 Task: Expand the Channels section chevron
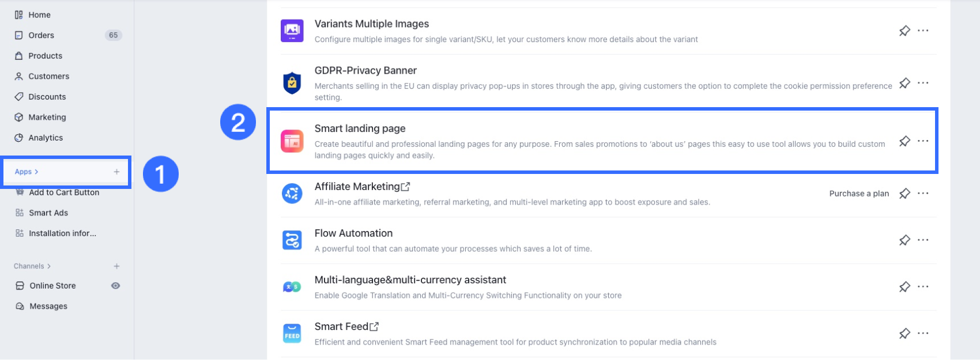click(x=49, y=266)
